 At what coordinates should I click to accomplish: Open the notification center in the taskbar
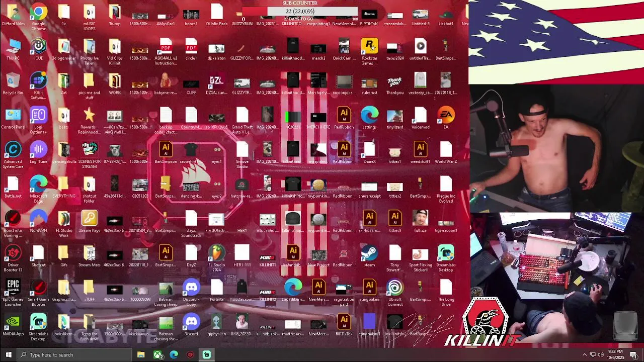(x=633, y=355)
